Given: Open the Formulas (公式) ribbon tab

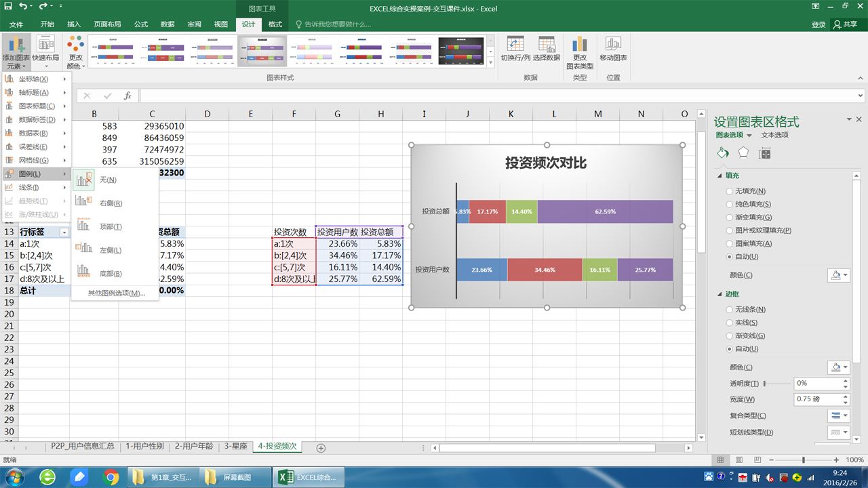Looking at the screenshot, I should point(141,24).
